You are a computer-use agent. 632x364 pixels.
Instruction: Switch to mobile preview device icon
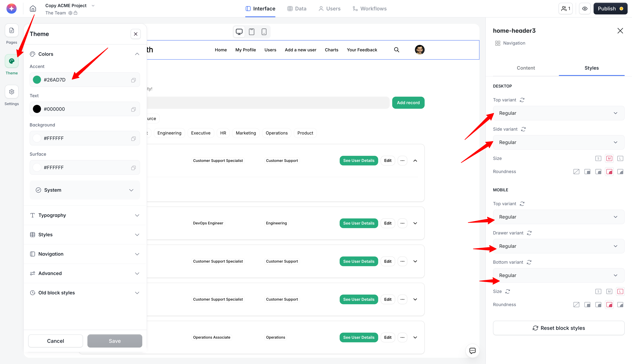click(x=264, y=32)
